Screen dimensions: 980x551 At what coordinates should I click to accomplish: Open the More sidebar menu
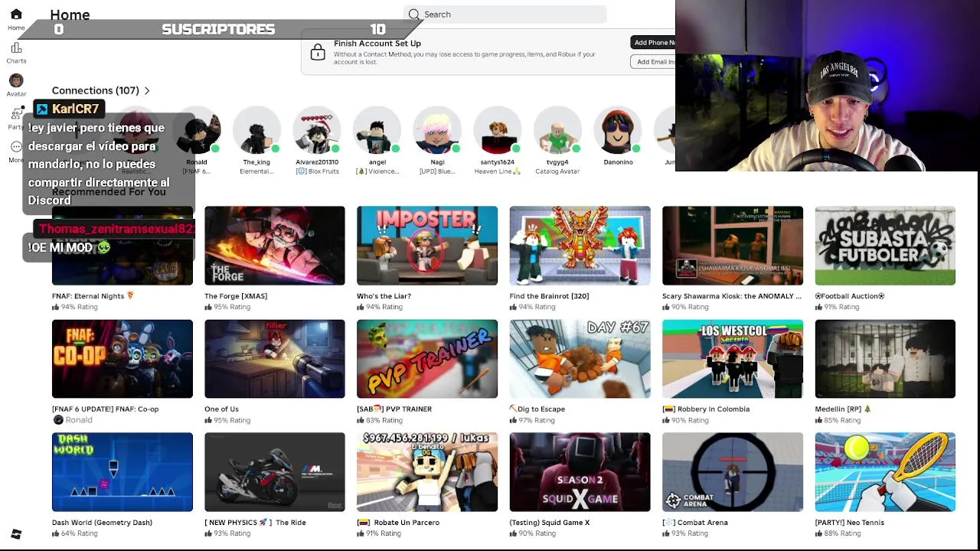coord(16,152)
